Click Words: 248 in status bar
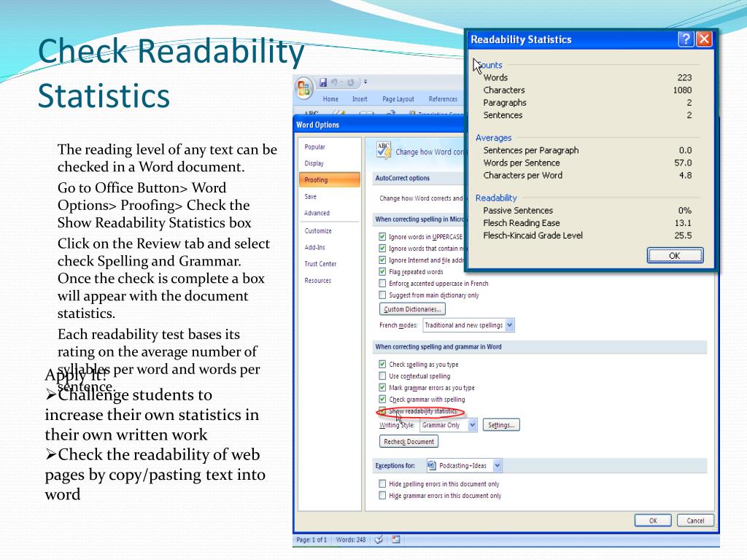The height and width of the screenshot is (560, 747). coord(351,540)
